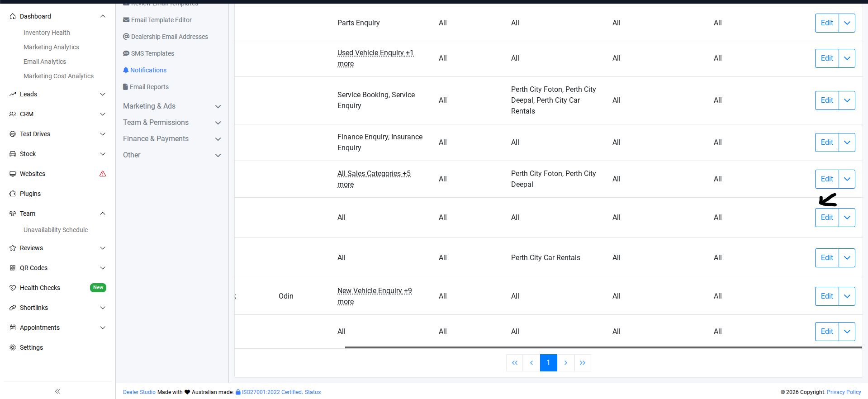Expand the Leads menu
Viewport: 868px width, 399px height.
click(103, 94)
